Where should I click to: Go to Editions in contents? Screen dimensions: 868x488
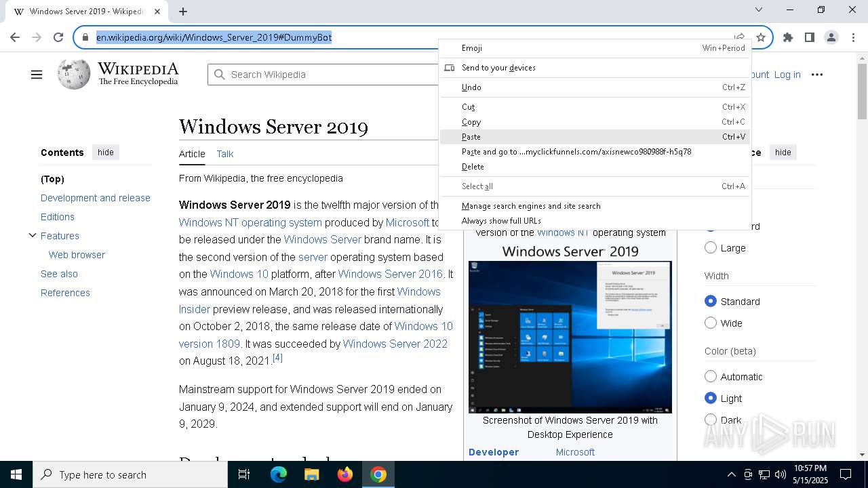(58, 217)
